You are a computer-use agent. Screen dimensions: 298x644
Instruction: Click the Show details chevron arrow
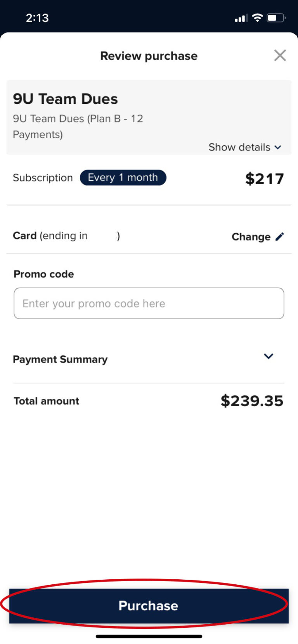278,148
